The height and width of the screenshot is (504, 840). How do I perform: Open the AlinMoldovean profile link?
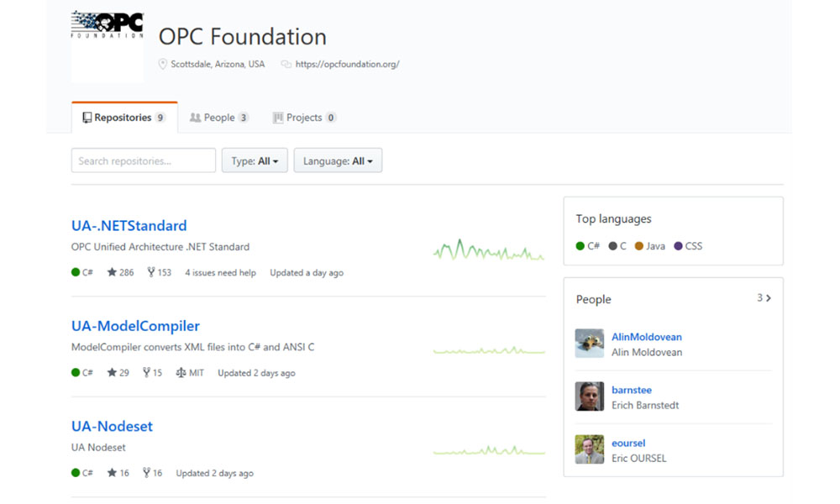[x=647, y=337]
